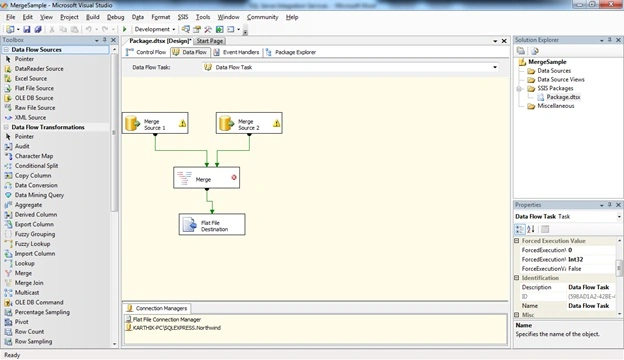Select the Merge Source 1 component

(155, 123)
